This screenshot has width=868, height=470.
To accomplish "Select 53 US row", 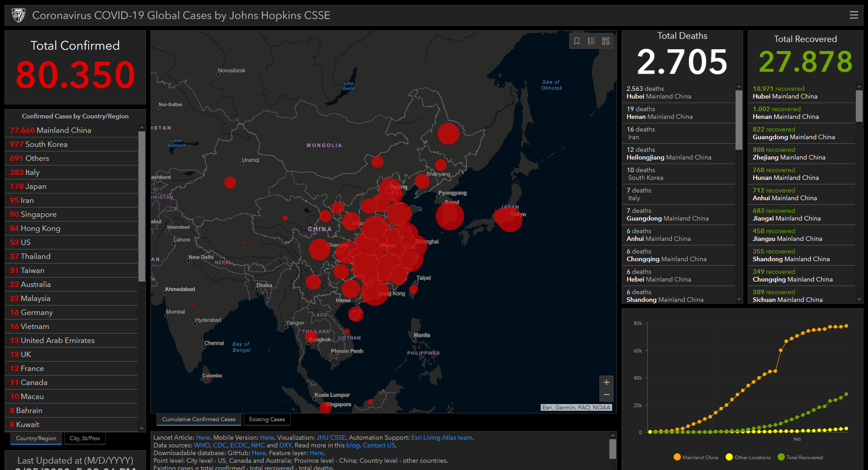I will (71, 242).
